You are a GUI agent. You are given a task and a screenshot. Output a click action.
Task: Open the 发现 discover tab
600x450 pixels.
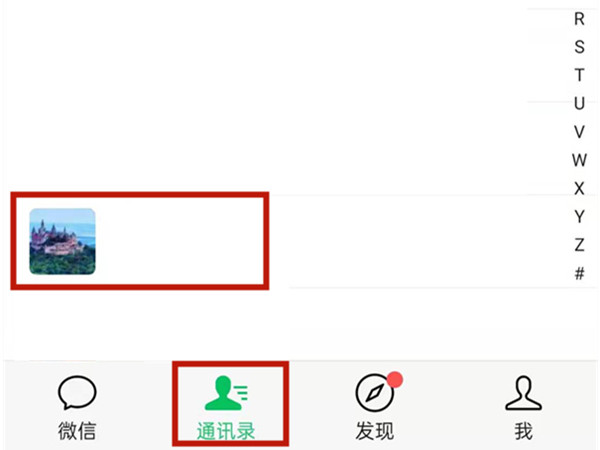pos(375,407)
